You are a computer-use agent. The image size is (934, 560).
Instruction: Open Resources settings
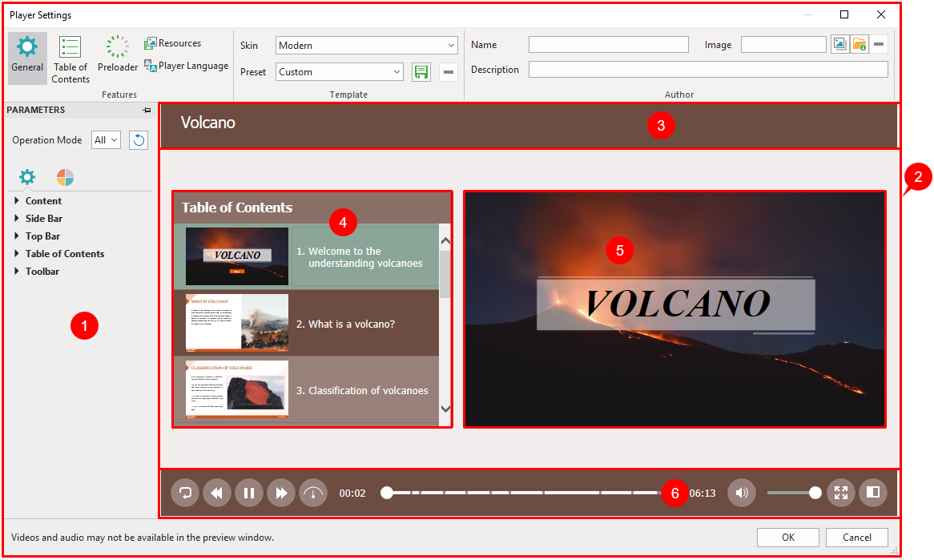point(173,43)
